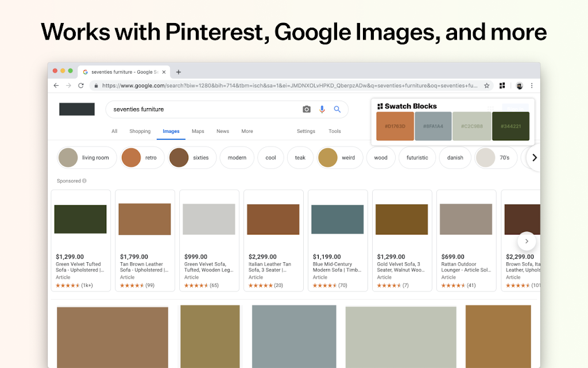Start voice search with the microphone icon

point(322,109)
